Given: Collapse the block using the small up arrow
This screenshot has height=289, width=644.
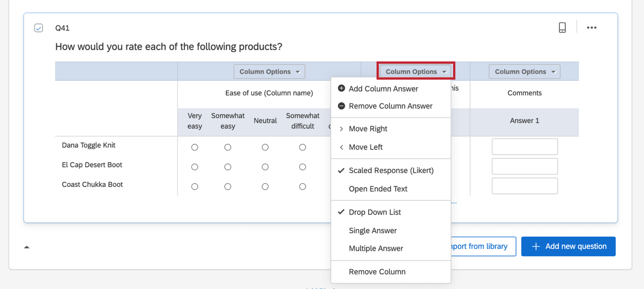Looking at the screenshot, I should [x=27, y=247].
